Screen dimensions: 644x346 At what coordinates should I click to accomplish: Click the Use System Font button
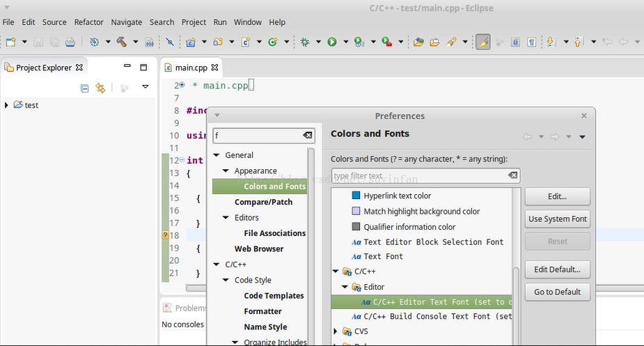(558, 219)
